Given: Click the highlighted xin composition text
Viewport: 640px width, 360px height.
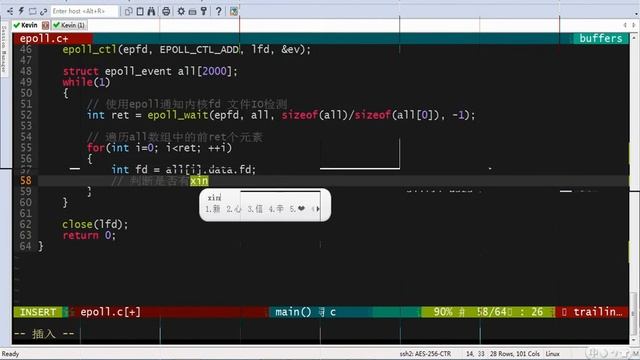Looking at the screenshot, I should pyautogui.click(x=199, y=181).
